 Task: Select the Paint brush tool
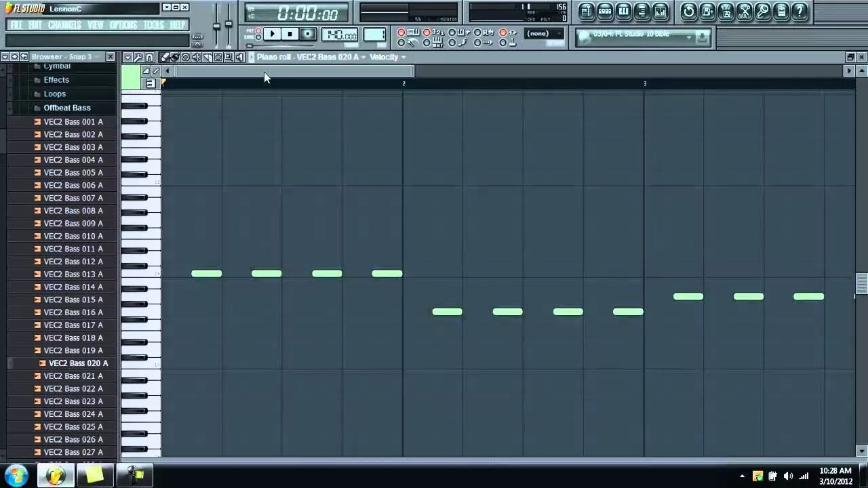click(174, 57)
